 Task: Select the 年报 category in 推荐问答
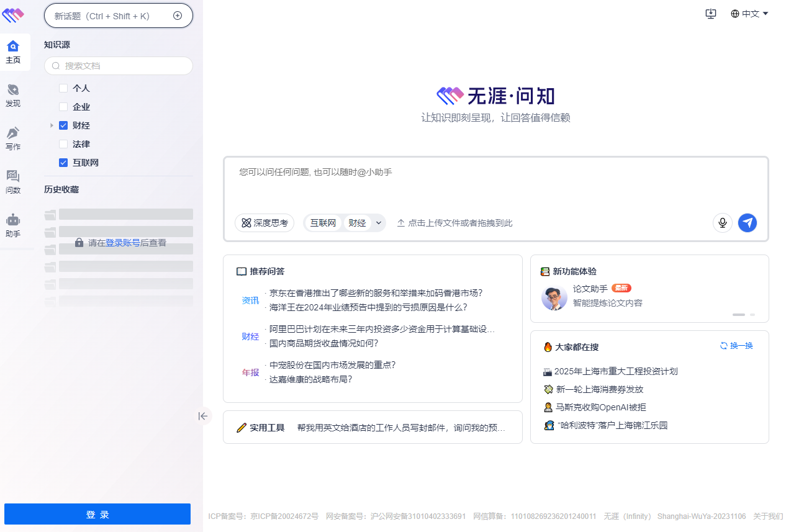(x=250, y=372)
